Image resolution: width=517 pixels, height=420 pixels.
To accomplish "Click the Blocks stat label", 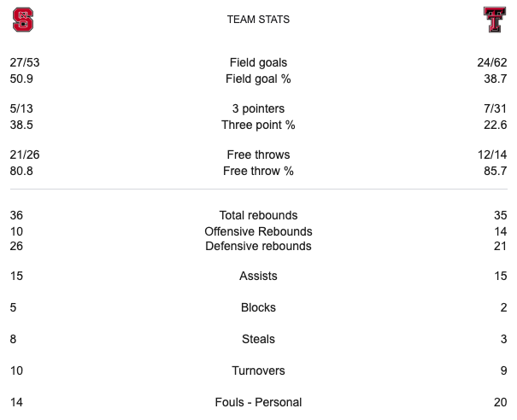I will pos(258,307).
